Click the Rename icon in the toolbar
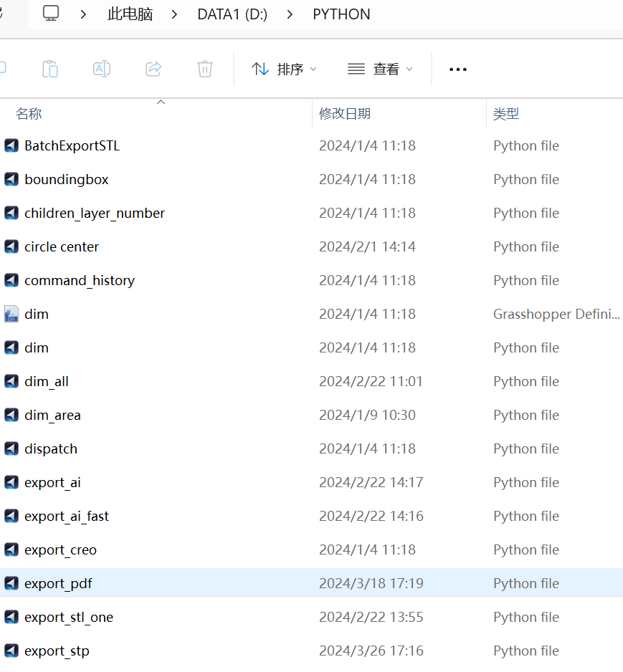This screenshot has height=672, width=623. click(x=101, y=69)
